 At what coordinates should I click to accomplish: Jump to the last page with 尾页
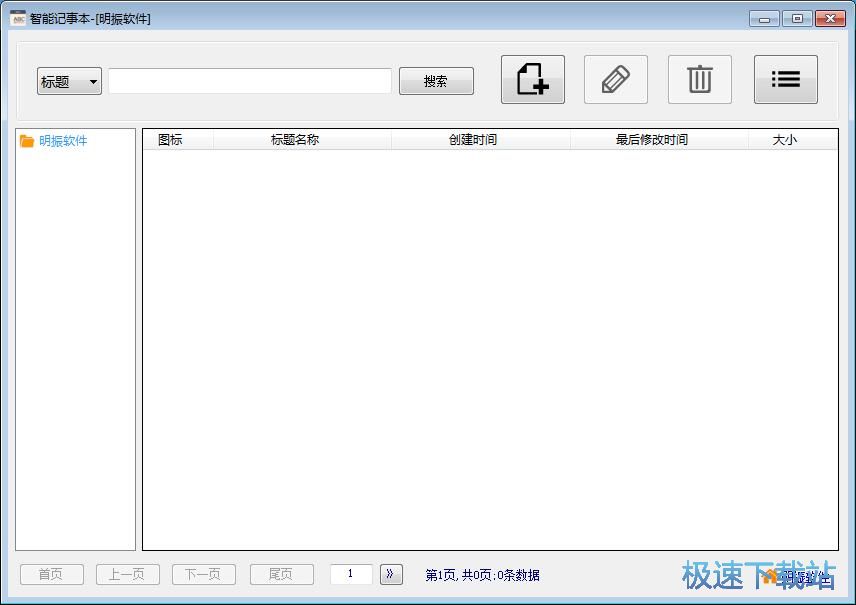pos(282,574)
